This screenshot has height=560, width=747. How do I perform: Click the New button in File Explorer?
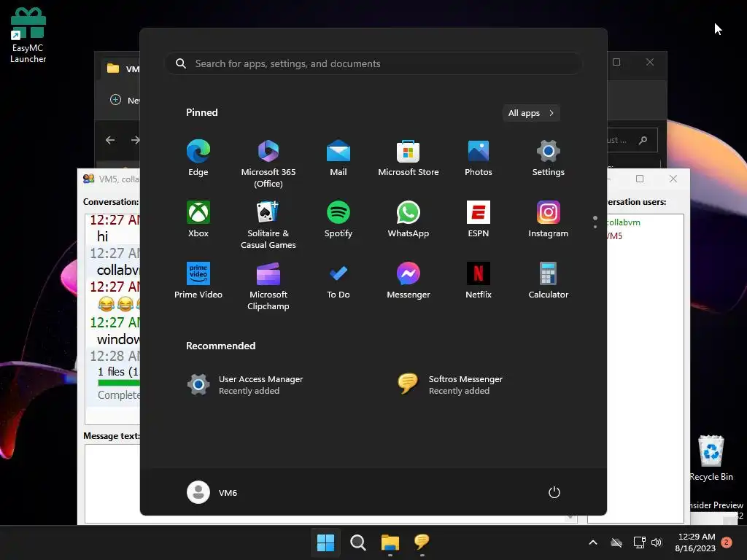point(125,100)
